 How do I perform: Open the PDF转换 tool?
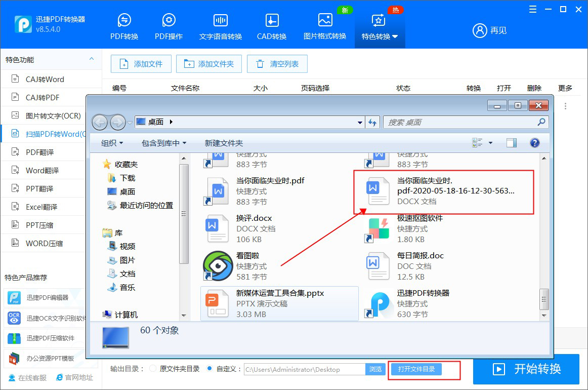123,25
